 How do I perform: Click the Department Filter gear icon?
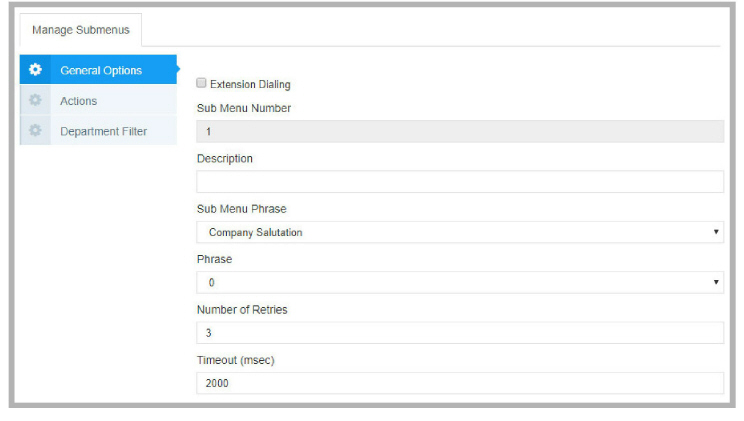[x=35, y=131]
